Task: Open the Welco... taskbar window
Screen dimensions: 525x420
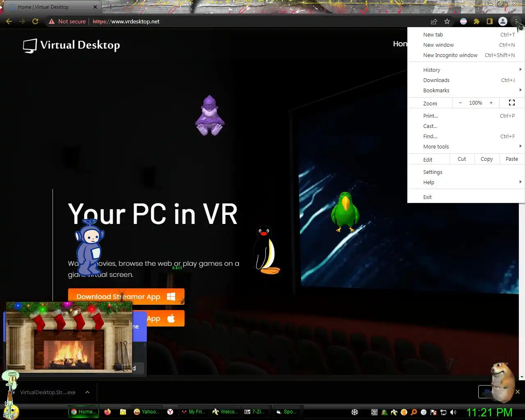Action: [x=225, y=412]
